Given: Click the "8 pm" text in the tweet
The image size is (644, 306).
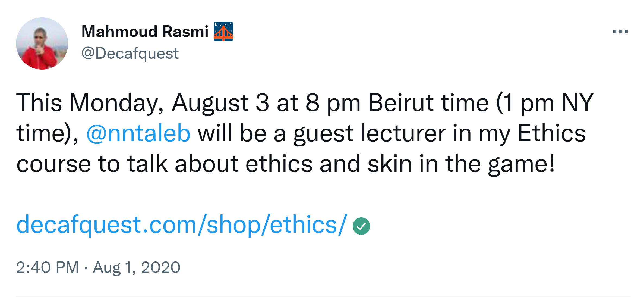Looking at the screenshot, I should coord(333,103).
